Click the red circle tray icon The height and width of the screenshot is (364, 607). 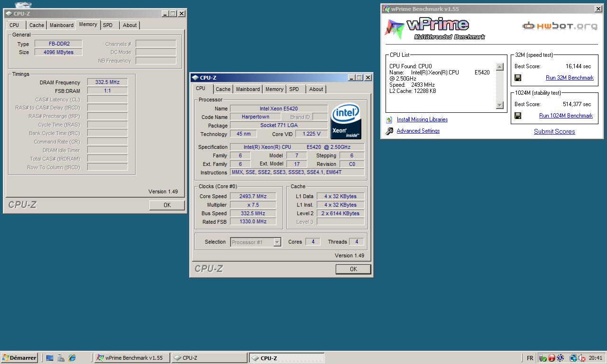tap(552, 358)
